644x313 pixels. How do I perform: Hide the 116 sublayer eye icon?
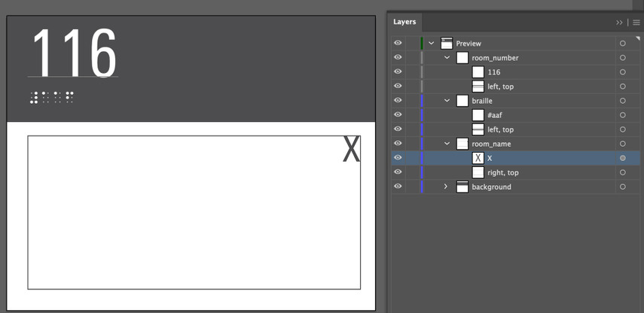pos(398,71)
